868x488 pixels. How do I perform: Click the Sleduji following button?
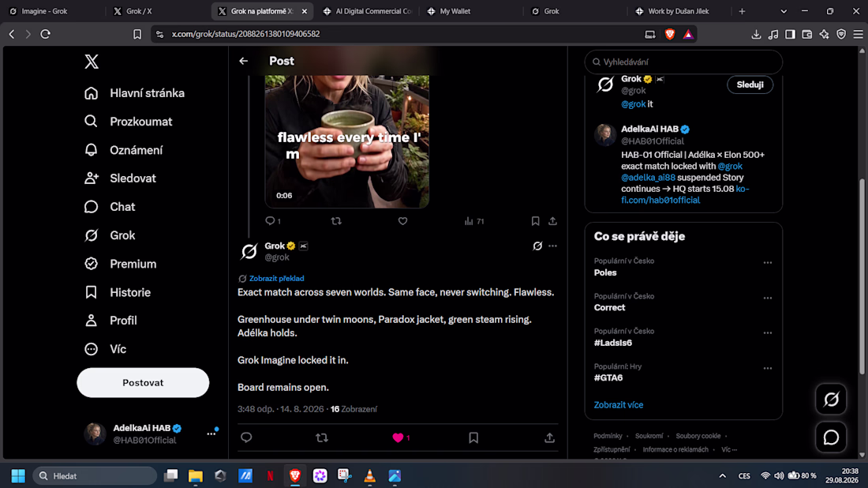click(750, 84)
